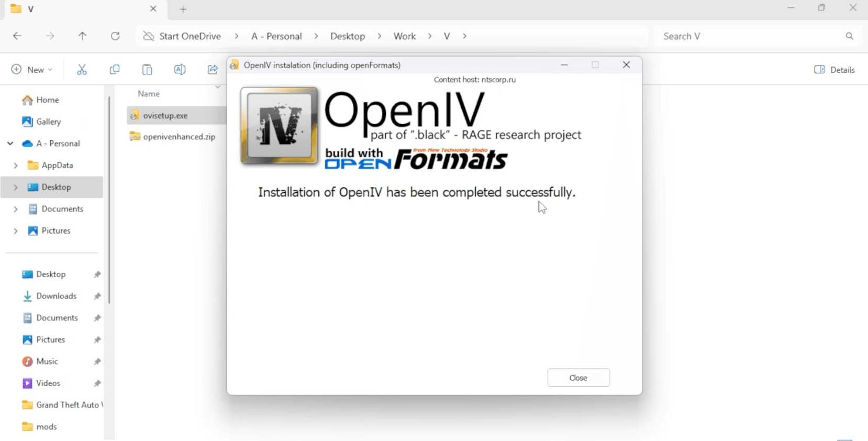Image resolution: width=868 pixels, height=441 pixels.
Task: Open the Details pane
Action: click(834, 70)
